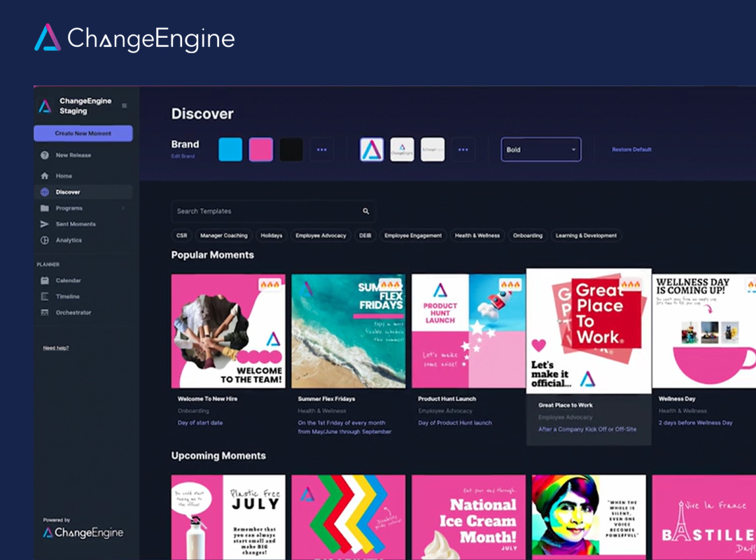Screen dimensions: 756x560
Task: Click the ChangeEngine Staging logo icon
Action: coord(45,106)
